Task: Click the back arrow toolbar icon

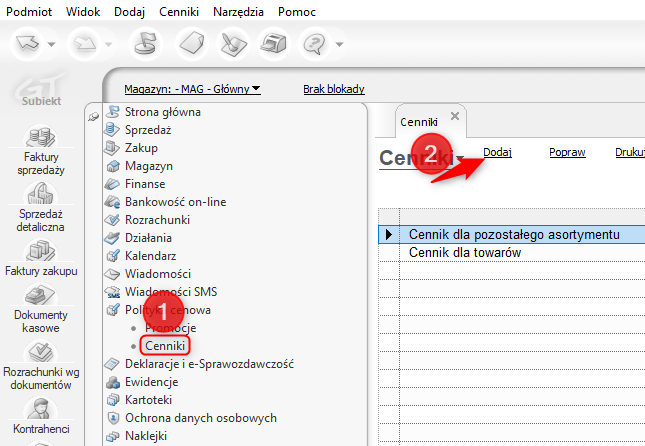Action: point(27,43)
